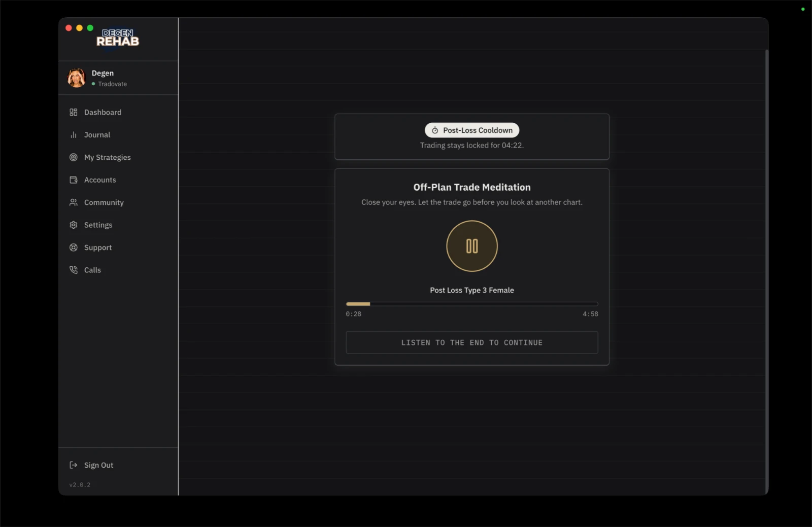Screen dimensions: 812x527
Task: Open the Calls label in sidebar
Action: click(92, 270)
